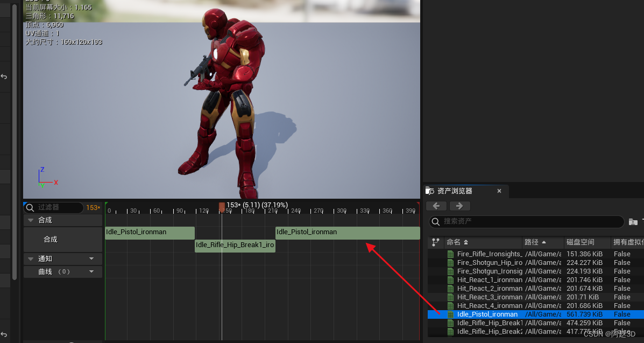This screenshot has height=343, width=644.
Task: Click the asset icon of Hit_React_3_ironman
Action: pos(450,297)
